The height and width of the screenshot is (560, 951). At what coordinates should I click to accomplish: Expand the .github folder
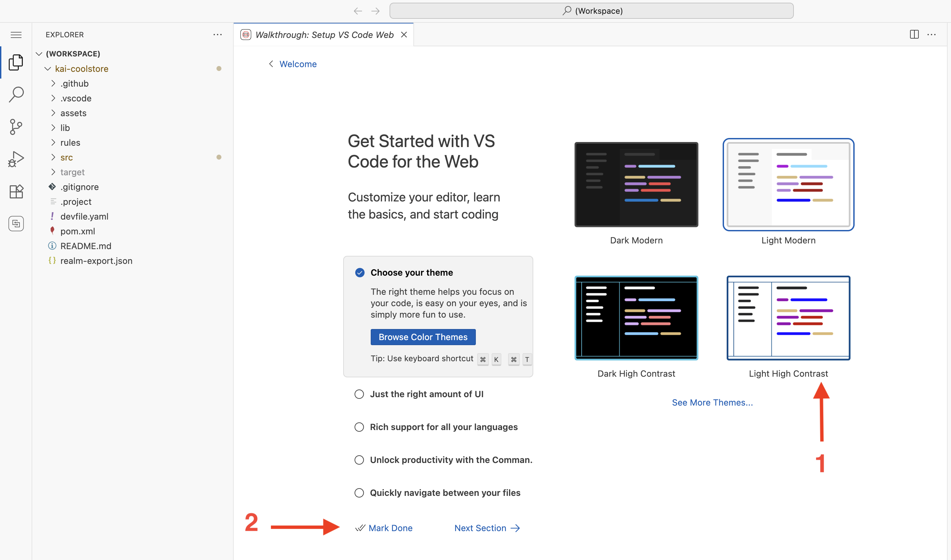click(74, 83)
